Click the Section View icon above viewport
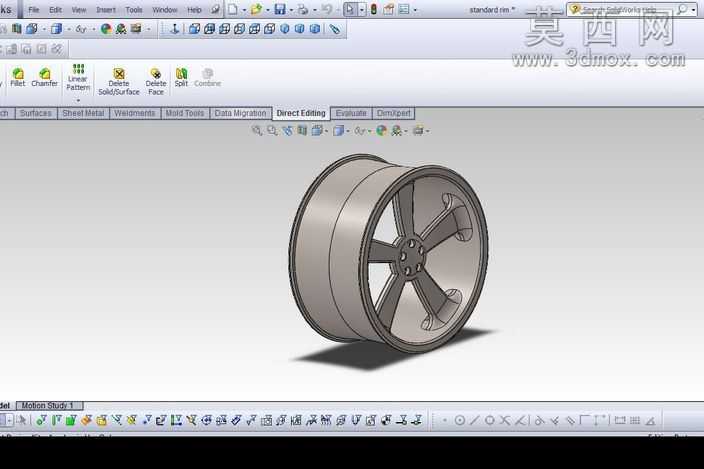Screen dimensions: 704x469 pyautogui.click(x=303, y=131)
